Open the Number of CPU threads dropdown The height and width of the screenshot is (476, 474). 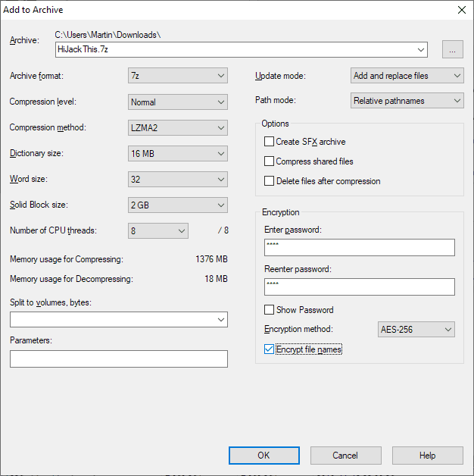[x=158, y=231]
